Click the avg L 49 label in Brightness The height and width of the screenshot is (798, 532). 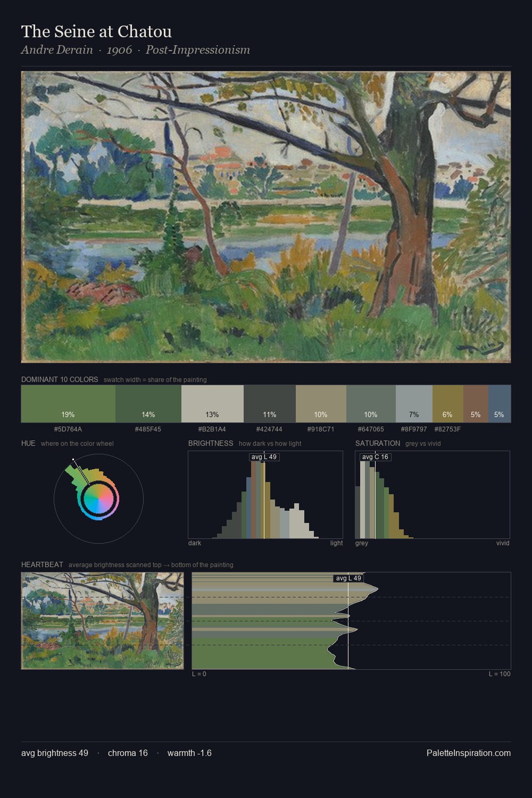[x=264, y=457]
